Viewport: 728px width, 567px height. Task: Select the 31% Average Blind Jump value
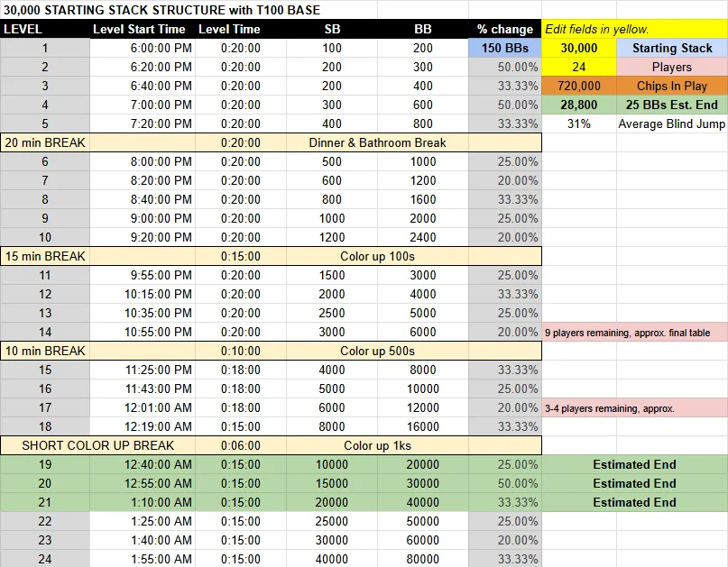point(578,123)
